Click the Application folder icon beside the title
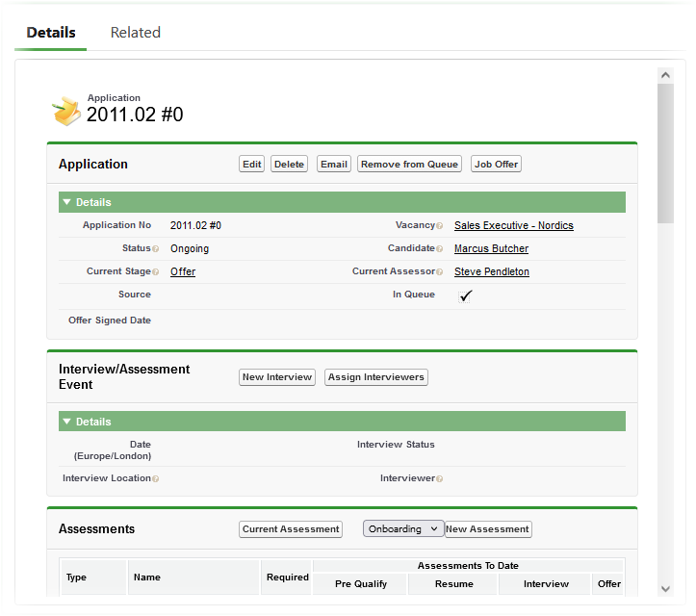Viewport: 696px width, 616px height. 66,112
